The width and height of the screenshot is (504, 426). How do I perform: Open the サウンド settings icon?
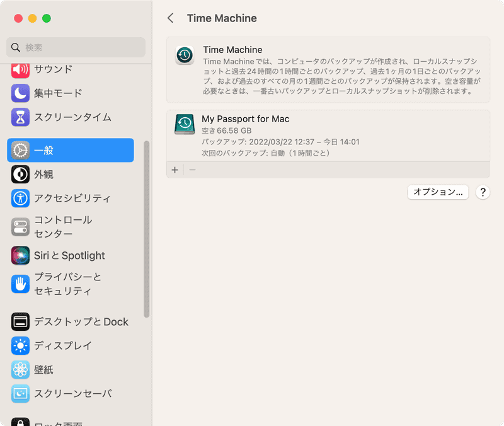pyautogui.click(x=20, y=69)
